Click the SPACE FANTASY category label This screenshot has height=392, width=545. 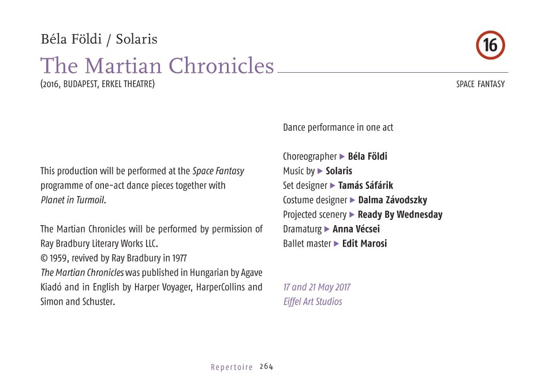coord(480,84)
